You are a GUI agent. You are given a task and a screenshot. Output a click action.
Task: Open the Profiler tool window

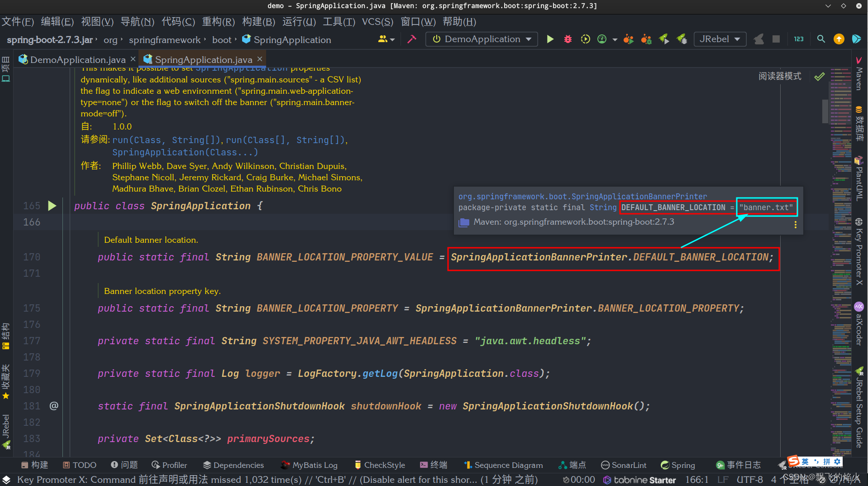[x=169, y=465]
